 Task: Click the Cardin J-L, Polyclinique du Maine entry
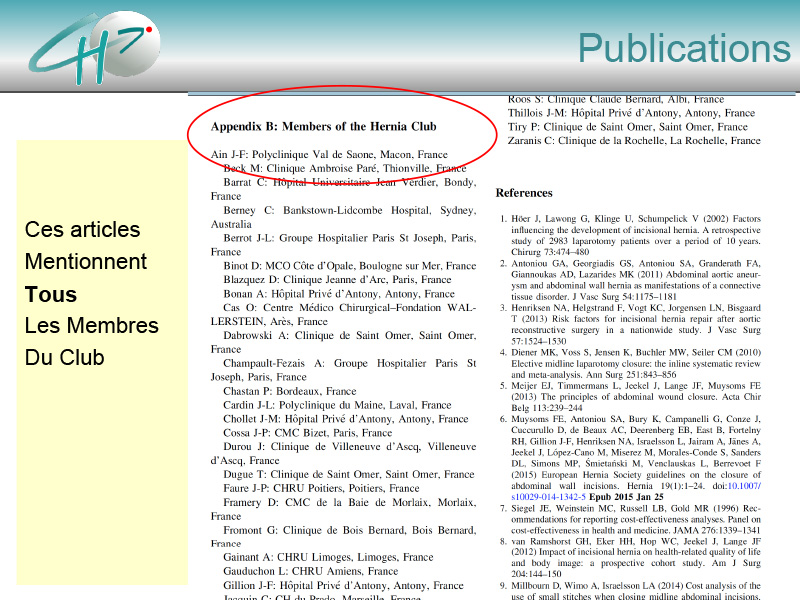pyautogui.click(x=337, y=405)
